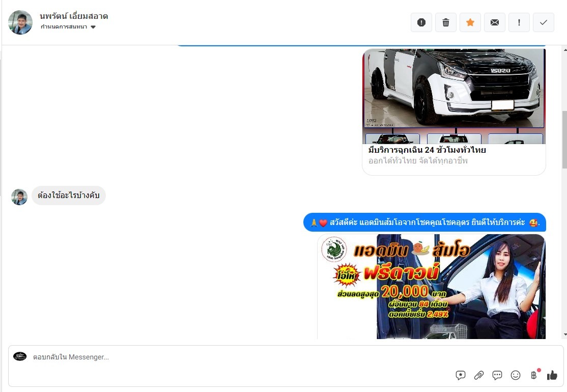567x392 pixels.
Task: Select customer message ต้องใช้อะไรบ้างคับ
Action: 69,195
